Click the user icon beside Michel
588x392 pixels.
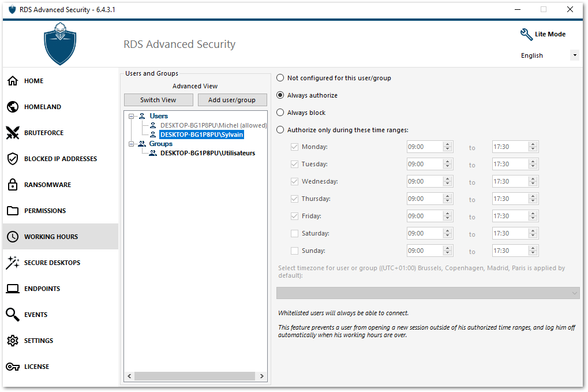(x=153, y=125)
